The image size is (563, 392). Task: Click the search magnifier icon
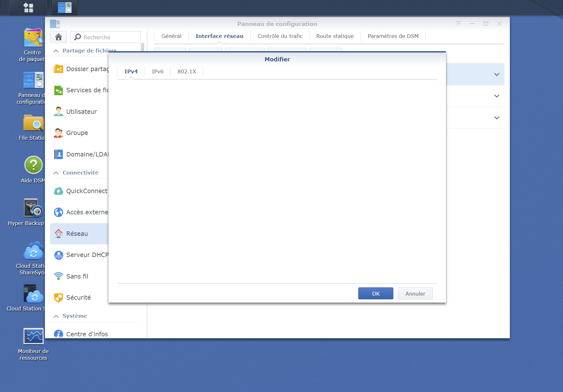point(78,37)
